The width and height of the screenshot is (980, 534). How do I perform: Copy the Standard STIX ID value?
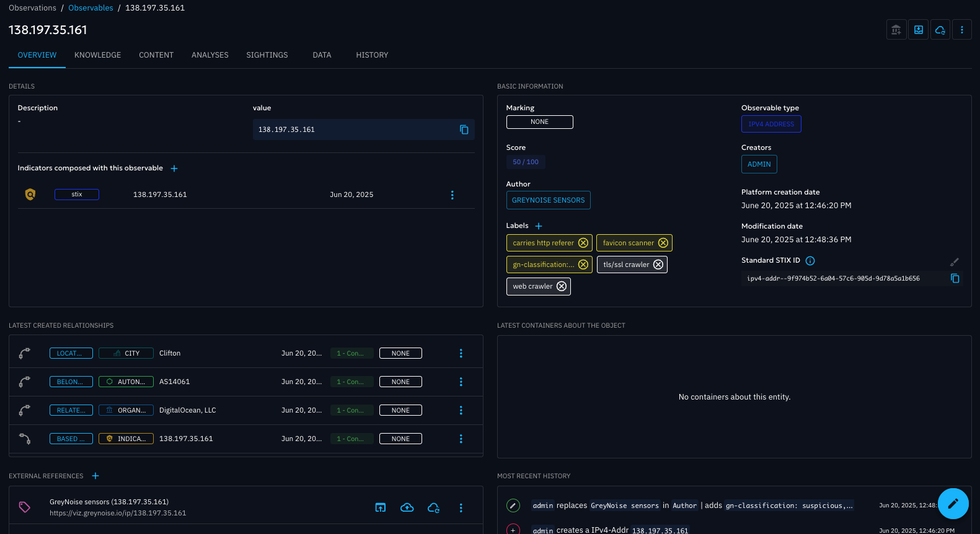[x=955, y=279]
